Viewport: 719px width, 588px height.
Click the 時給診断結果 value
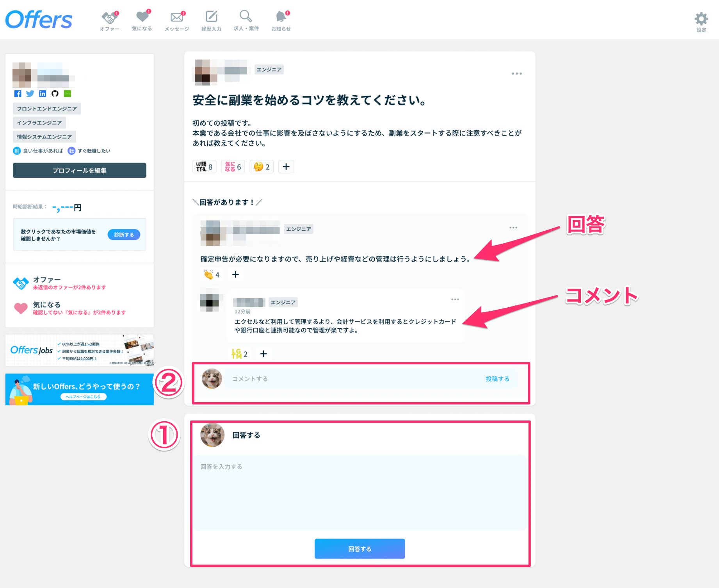[67, 207]
